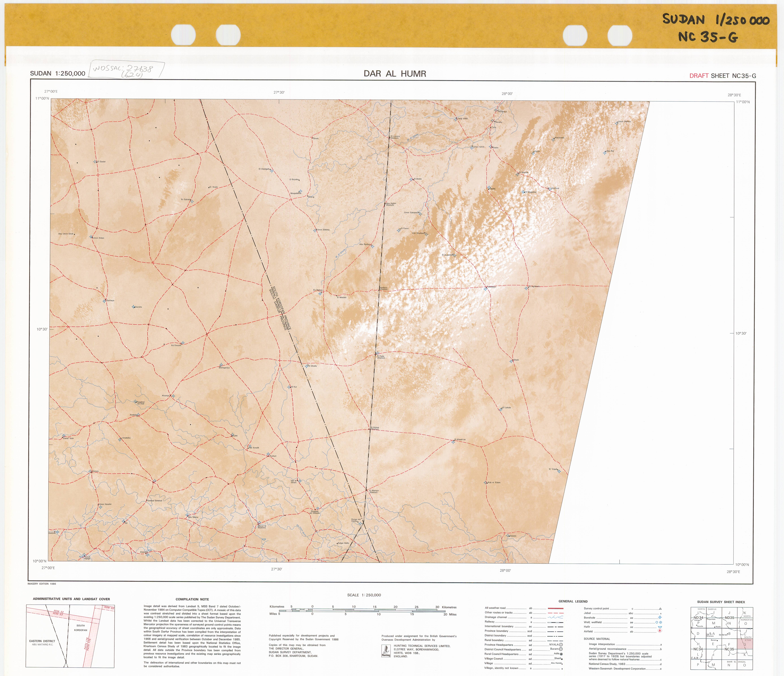This screenshot has height=676, width=784.
Task: Click the Survey control point triangle symbol
Action: (660, 609)
